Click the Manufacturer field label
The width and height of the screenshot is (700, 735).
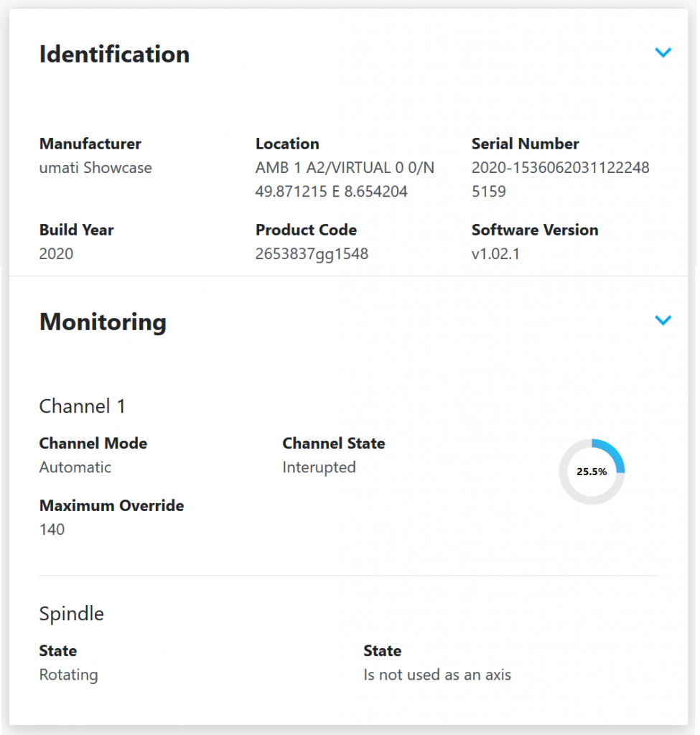(x=90, y=144)
